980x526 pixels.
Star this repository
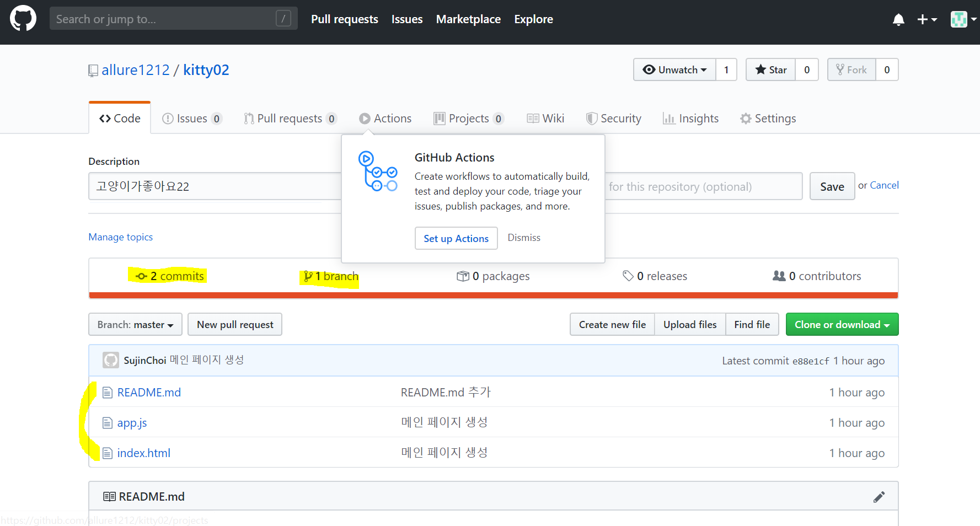770,69
